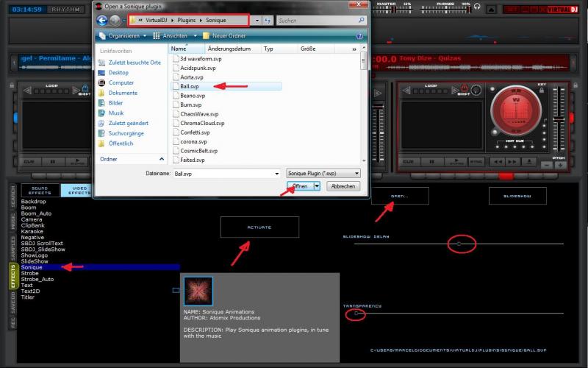This screenshot has height=368, width=588.
Task: Click right deck pitch plus button
Action: [561, 165]
